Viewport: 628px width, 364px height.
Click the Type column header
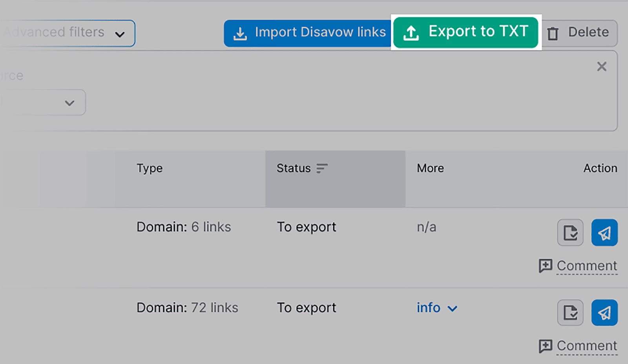[x=150, y=168]
